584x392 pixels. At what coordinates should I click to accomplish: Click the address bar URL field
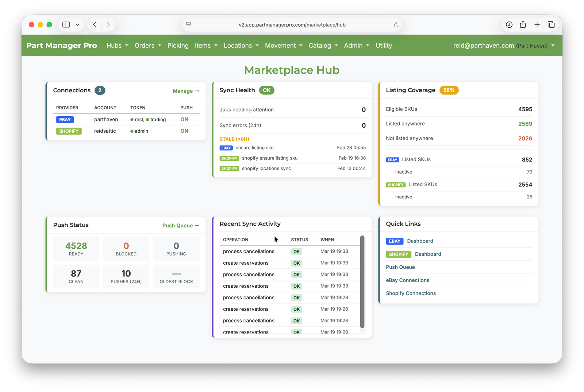click(x=292, y=25)
